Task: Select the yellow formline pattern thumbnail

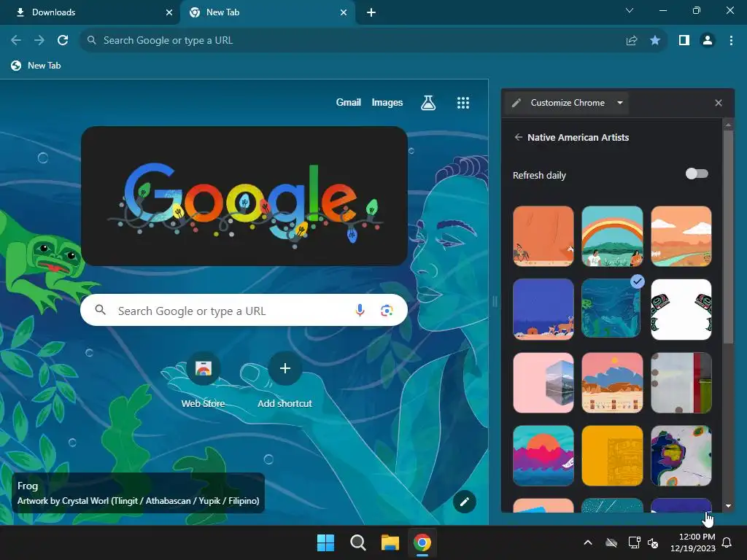Action: coord(612,456)
